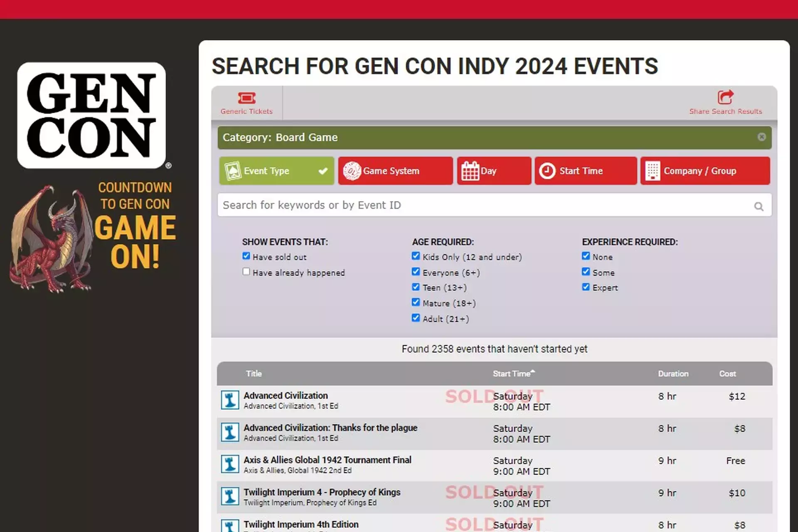
Task: Open the Company / Group filter
Action: 705,171
